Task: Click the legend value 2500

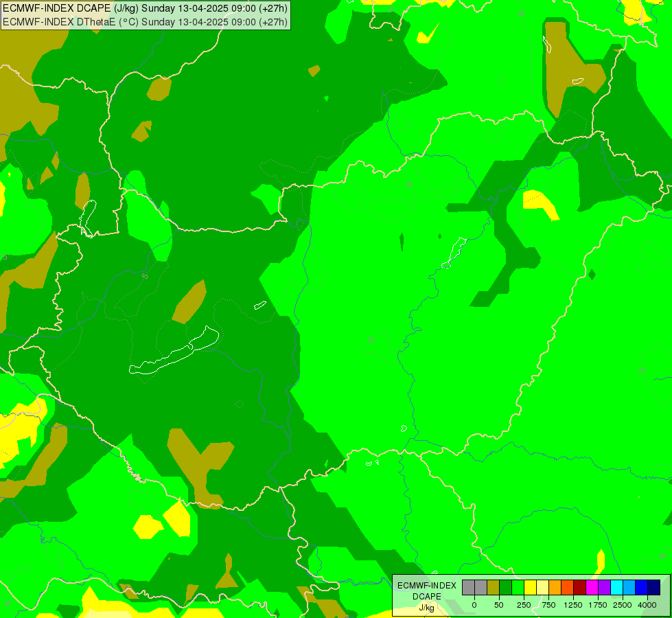Action: tap(623, 605)
